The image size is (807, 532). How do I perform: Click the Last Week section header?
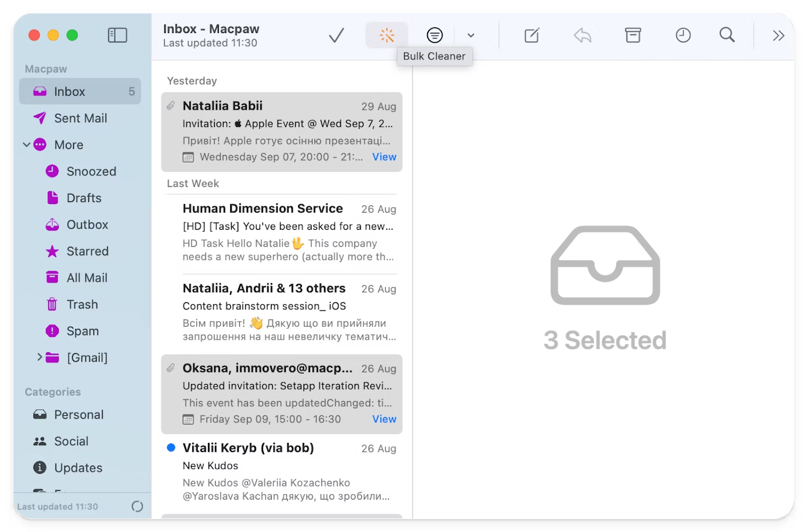tap(193, 183)
